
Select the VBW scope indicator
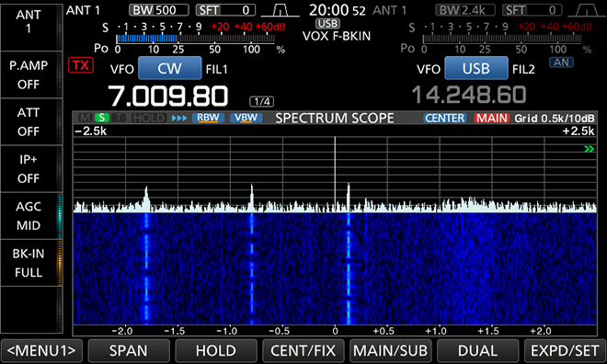[x=246, y=118]
